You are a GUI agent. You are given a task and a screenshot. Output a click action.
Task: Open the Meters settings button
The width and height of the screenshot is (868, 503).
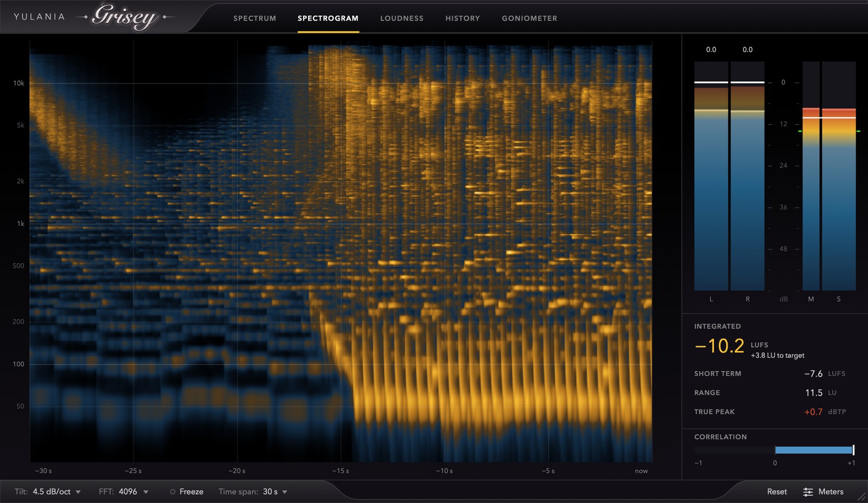tap(824, 492)
